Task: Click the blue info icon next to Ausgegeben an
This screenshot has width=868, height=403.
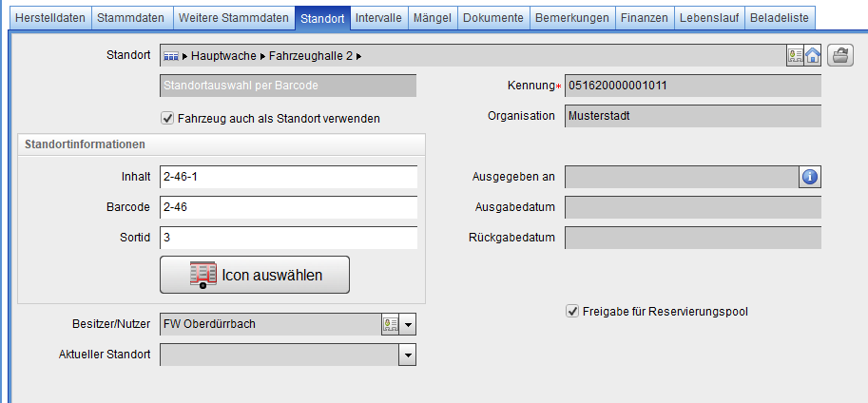Action: click(810, 177)
